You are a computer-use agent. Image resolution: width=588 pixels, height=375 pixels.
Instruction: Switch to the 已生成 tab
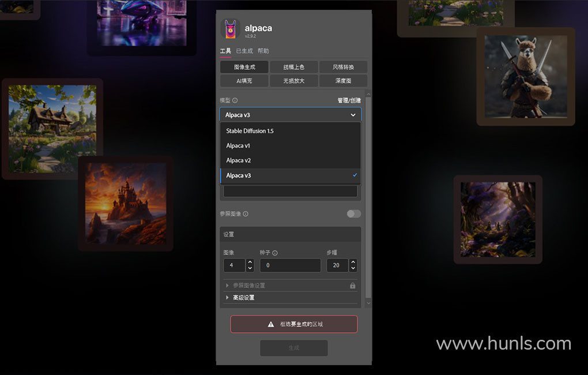[244, 51]
